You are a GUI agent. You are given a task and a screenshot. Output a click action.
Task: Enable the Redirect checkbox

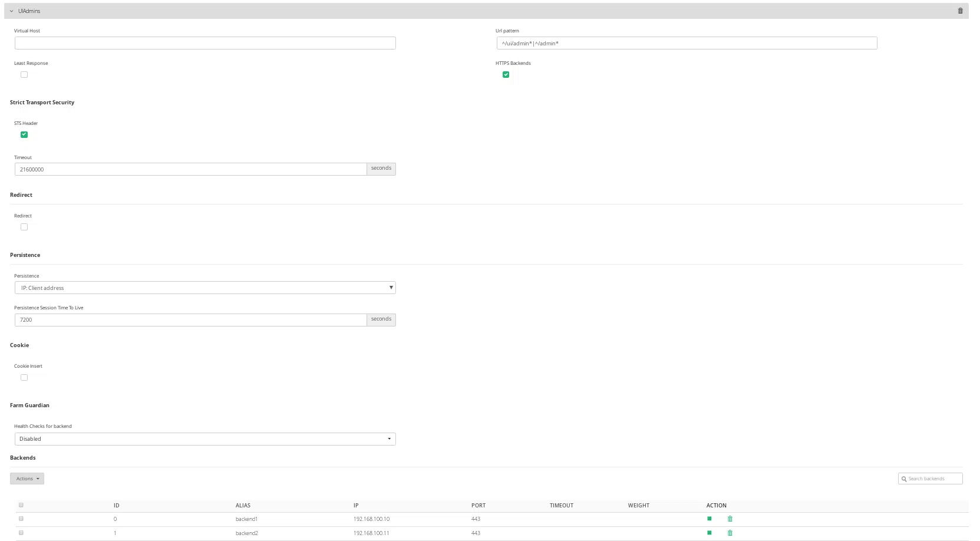click(x=24, y=227)
